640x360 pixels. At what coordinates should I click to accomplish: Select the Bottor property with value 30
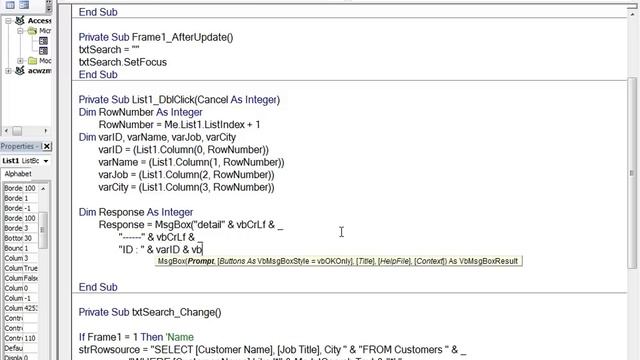point(21,238)
